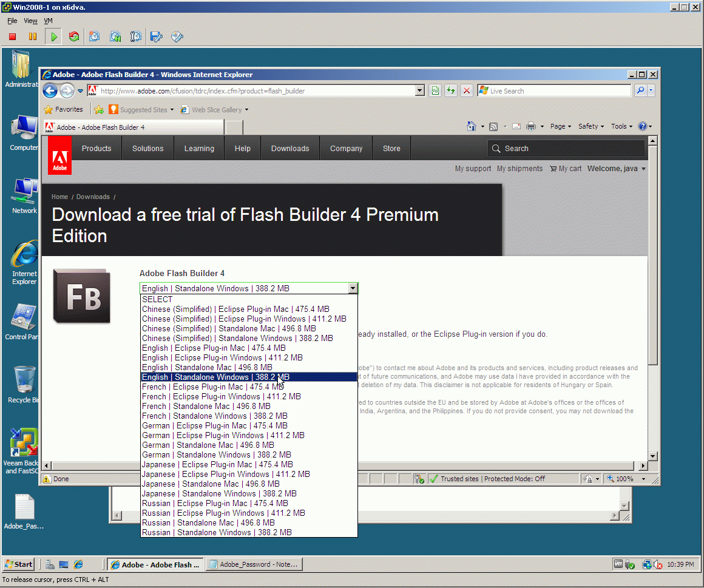Click the Read Mail icon
Screen dimensions: 704x588
point(516,127)
